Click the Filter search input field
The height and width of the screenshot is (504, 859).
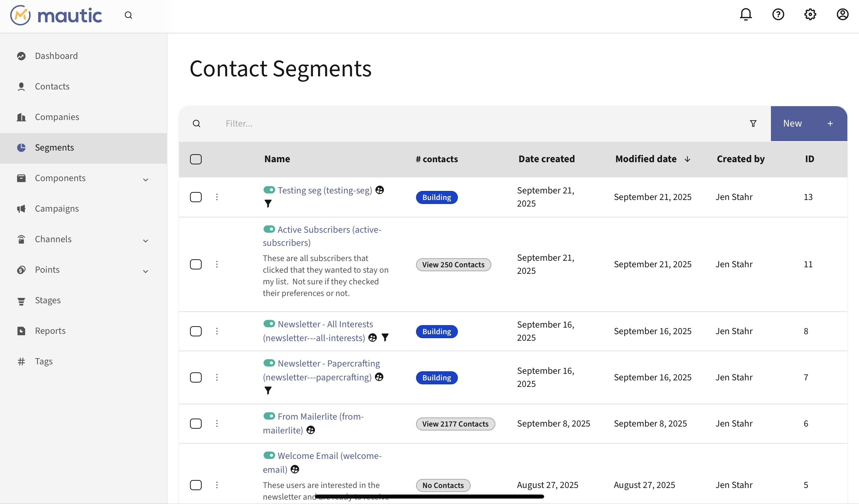pos(473,124)
